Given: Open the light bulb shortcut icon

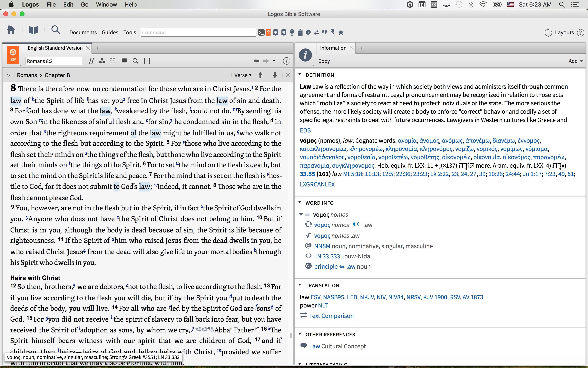Looking at the screenshot, I should tap(292, 32).
